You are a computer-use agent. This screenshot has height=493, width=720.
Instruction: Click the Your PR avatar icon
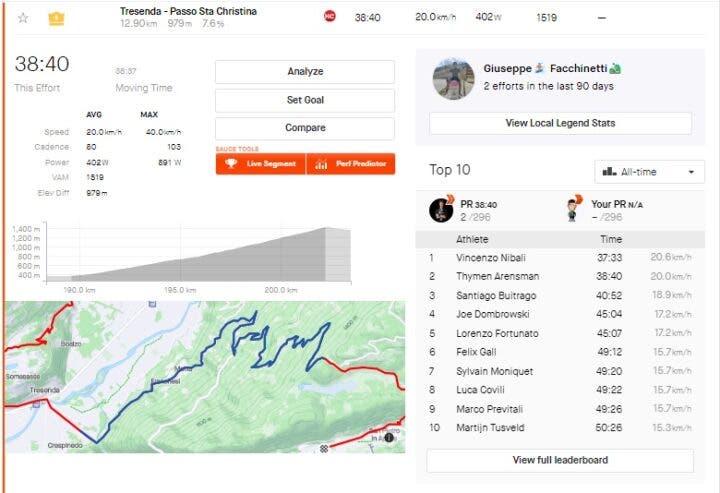tap(573, 210)
